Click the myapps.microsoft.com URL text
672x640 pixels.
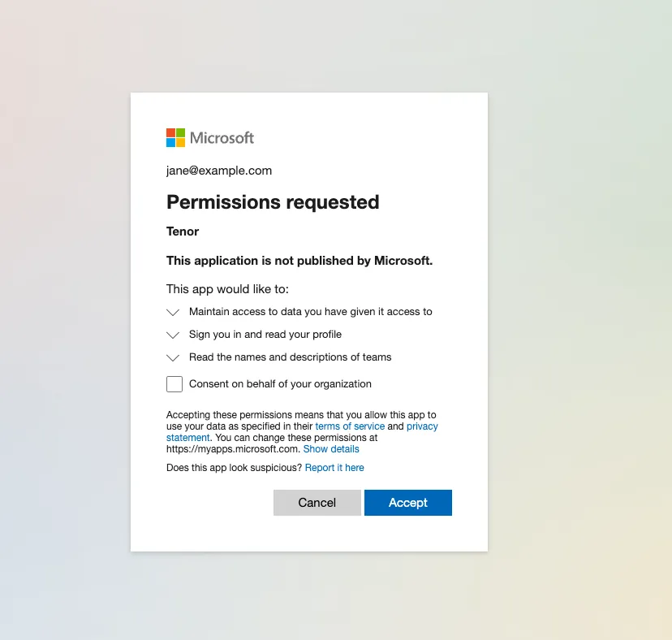[232, 449]
